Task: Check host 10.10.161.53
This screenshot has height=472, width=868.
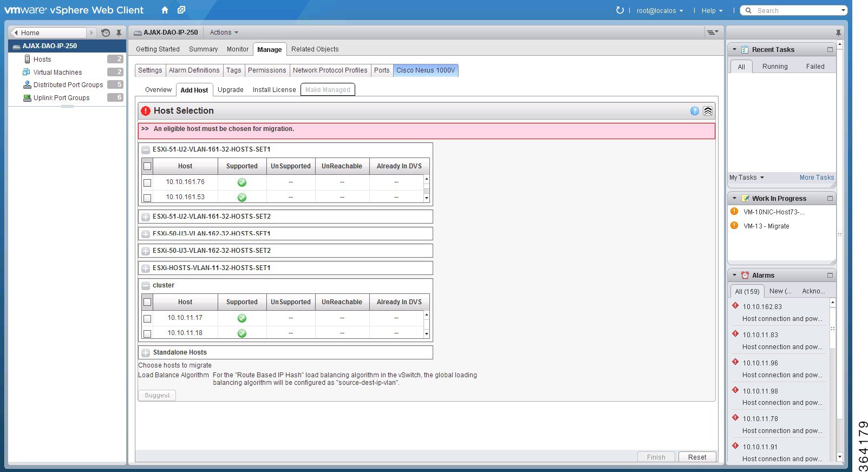Action: coord(147,198)
